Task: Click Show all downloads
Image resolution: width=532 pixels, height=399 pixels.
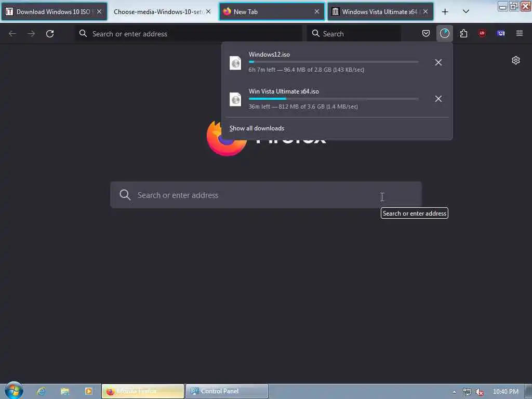Action: pos(257,128)
